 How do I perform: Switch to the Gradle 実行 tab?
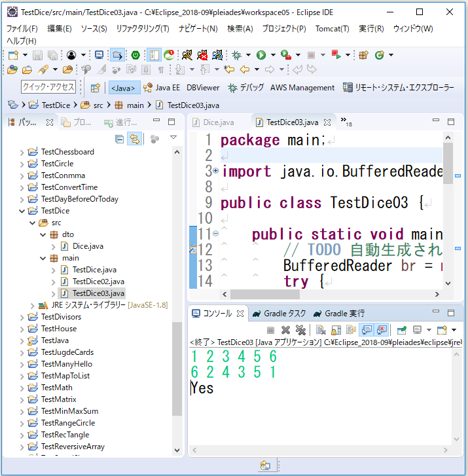tap(339, 314)
